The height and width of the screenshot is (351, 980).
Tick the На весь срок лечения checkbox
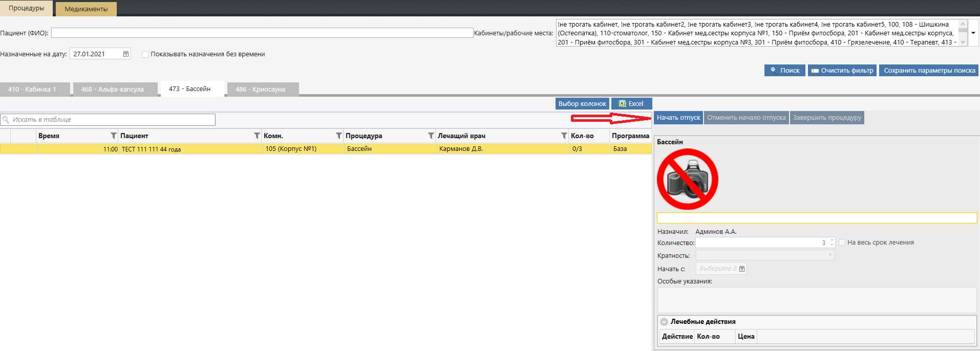(x=842, y=243)
